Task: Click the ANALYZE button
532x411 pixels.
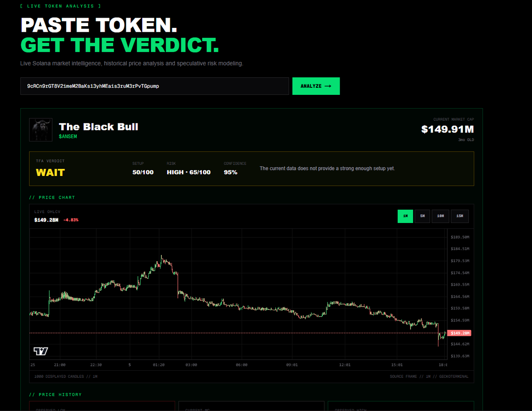Action: coord(316,86)
